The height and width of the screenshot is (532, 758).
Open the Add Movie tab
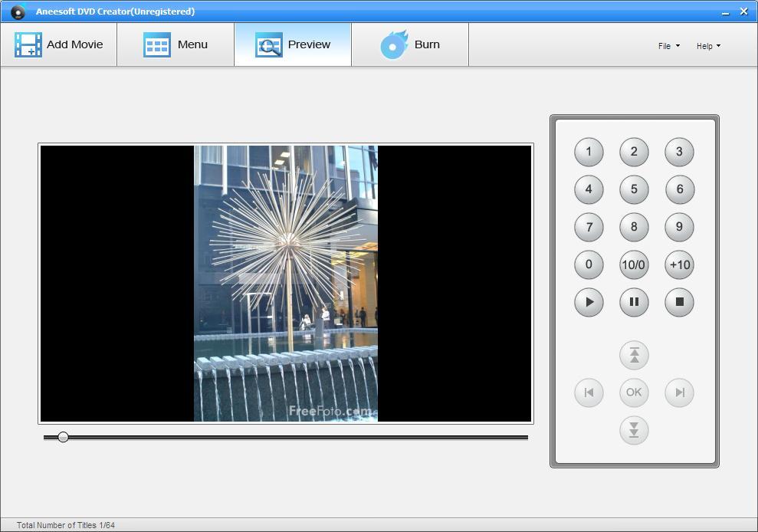coord(58,44)
